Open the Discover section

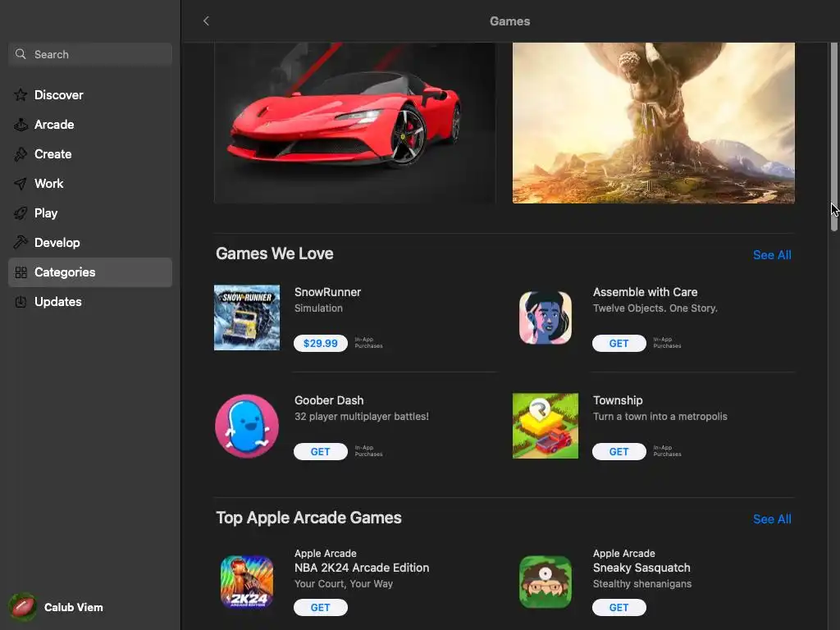pos(90,95)
